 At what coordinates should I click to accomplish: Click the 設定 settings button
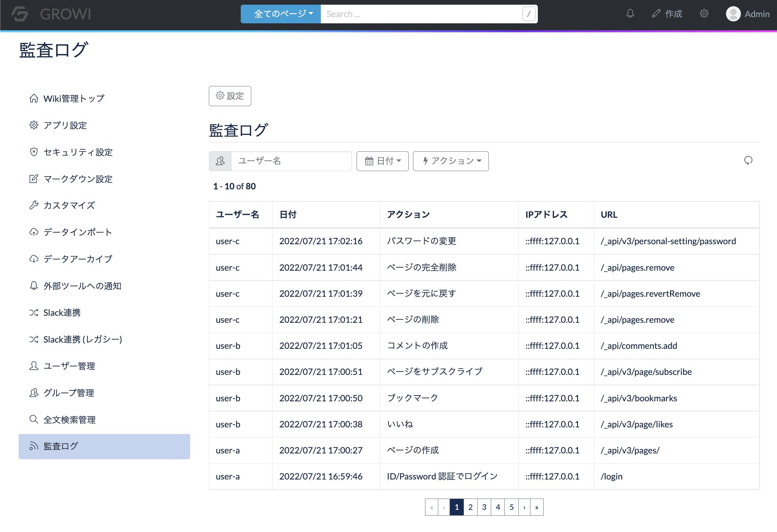[x=230, y=96]
